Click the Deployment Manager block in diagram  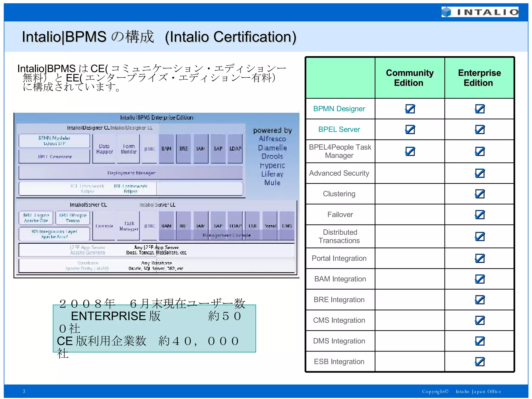point(131,173)
